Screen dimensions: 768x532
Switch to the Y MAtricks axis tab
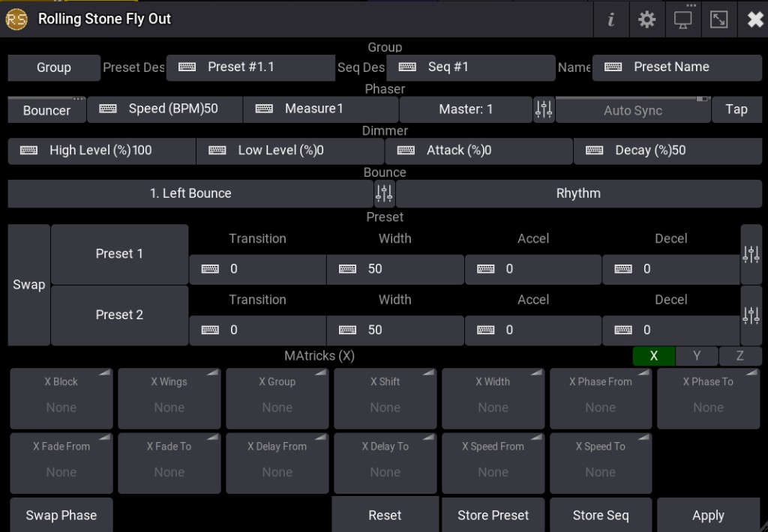pos(697,356)
